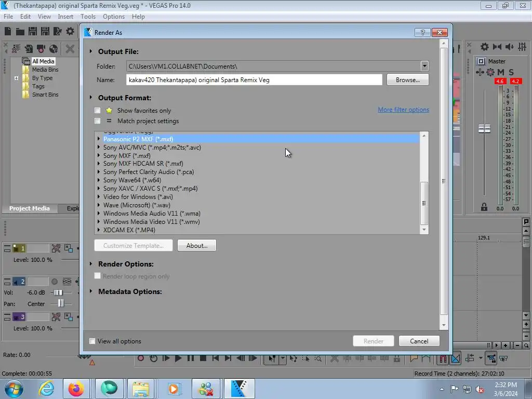
Task: Click the Master volume fader
Action: pos(484,129)
